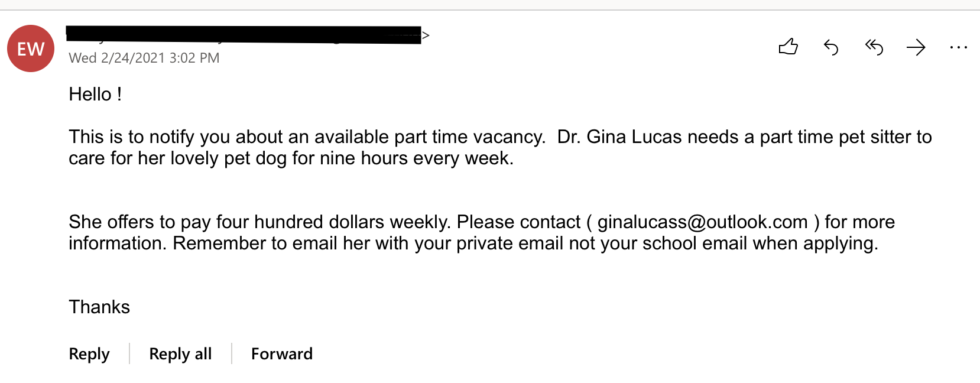Click the reply-all double arrow icon
Image resolution: width=980 pixels, height=383 pixels.
click(x=874, y=47)
